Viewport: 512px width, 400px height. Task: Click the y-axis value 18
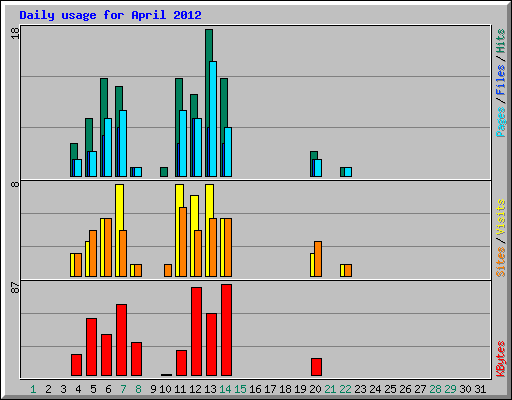pyautogui.click(x=15, y=33)
